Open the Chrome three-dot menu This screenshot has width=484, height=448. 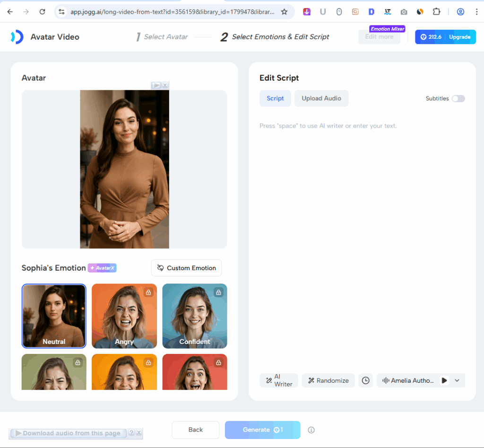(x=475, y=12)
